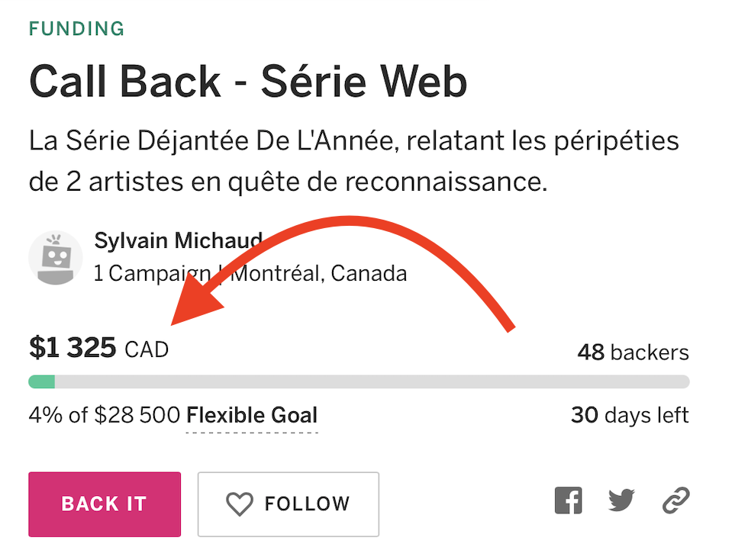The width and height of the screenshot is (748, 560).
Task: Share the campaign on Facebook
Action: pyautogui.click(x=568, y=500)
